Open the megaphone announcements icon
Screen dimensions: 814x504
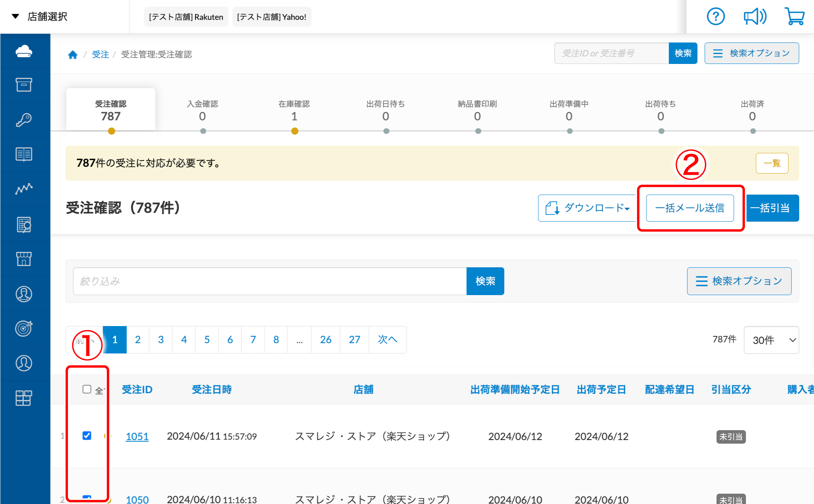[755, 17]
